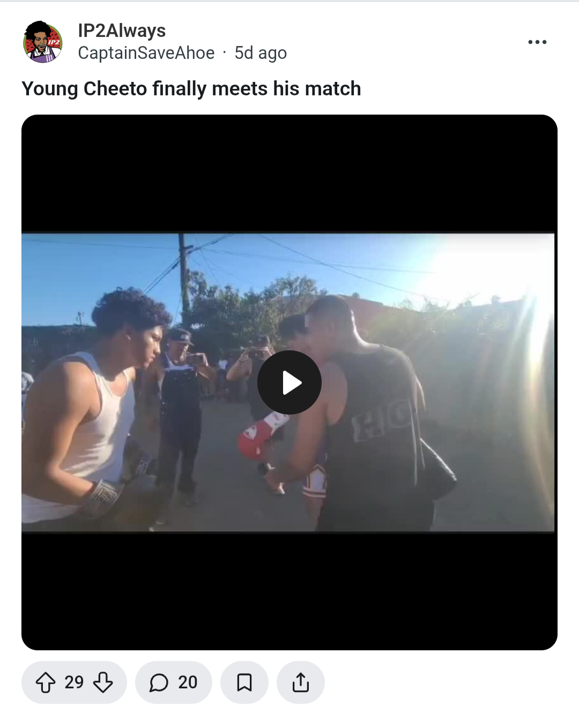Click the 29 vote count
Viewport: 579px width, 728px height.
(74, 682)
